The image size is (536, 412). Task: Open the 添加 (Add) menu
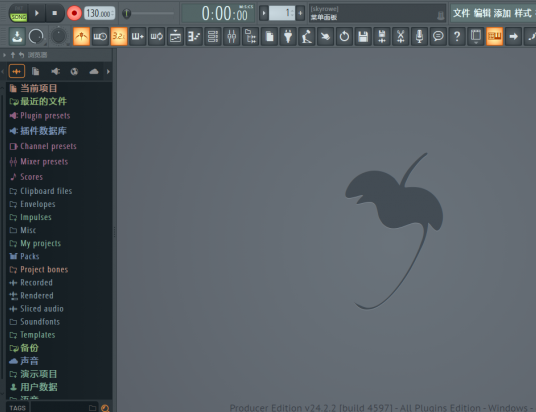pyautogui.click(x=502, y=13)
